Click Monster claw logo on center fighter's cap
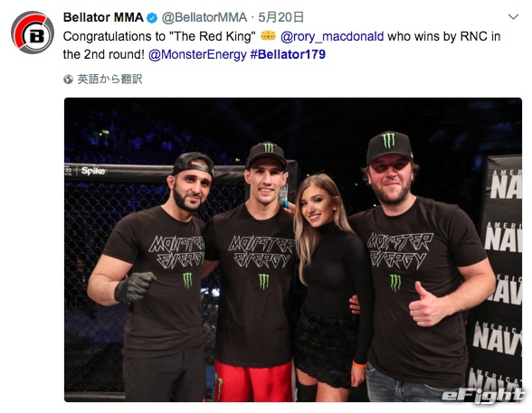The width and height of the screenshot is (532, 413). click(269, 147)
